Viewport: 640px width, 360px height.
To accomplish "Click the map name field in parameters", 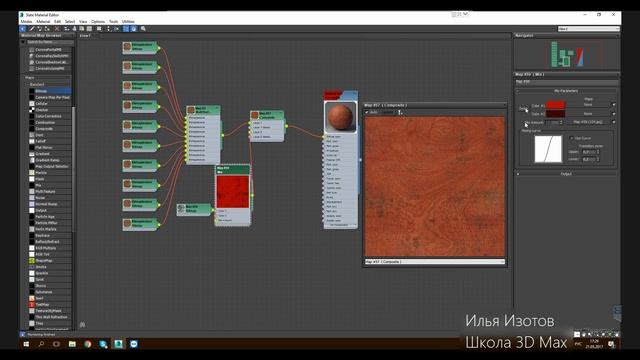I will pos(566,82).
